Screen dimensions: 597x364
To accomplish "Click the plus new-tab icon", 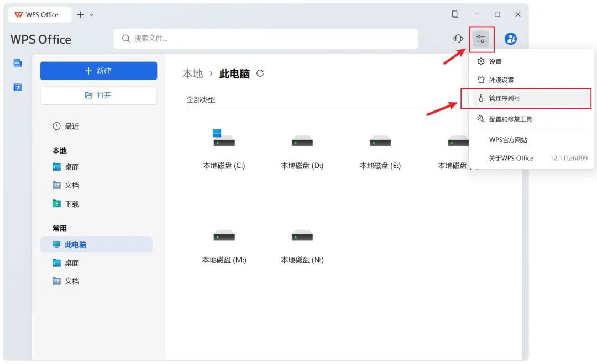I will [80, 15].
